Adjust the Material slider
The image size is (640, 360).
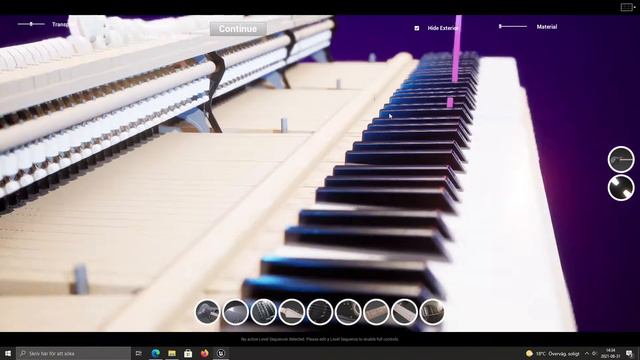pyautogui.click(x=513, y=27)
